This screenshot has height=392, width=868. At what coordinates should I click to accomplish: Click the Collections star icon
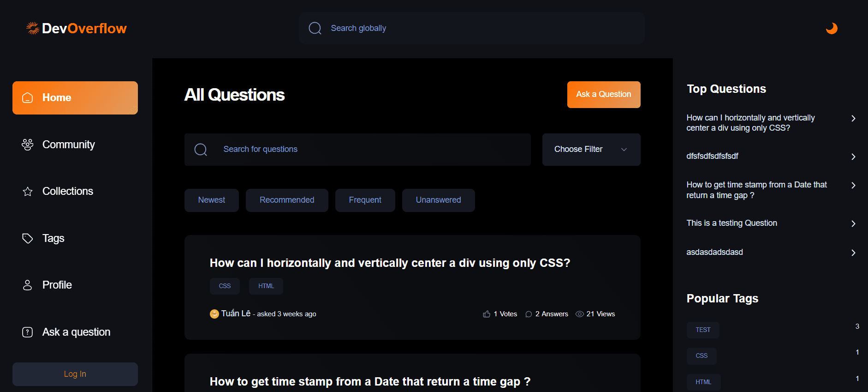[28, 192]
